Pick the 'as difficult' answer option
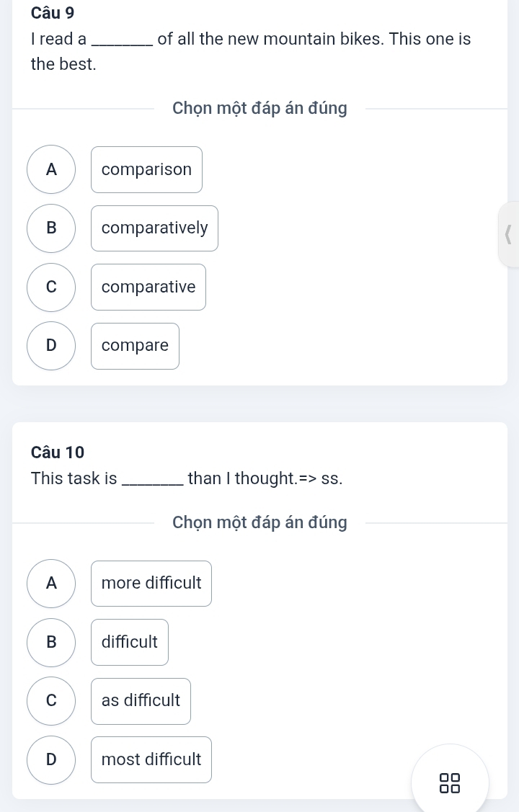 (x=141, y=701)
